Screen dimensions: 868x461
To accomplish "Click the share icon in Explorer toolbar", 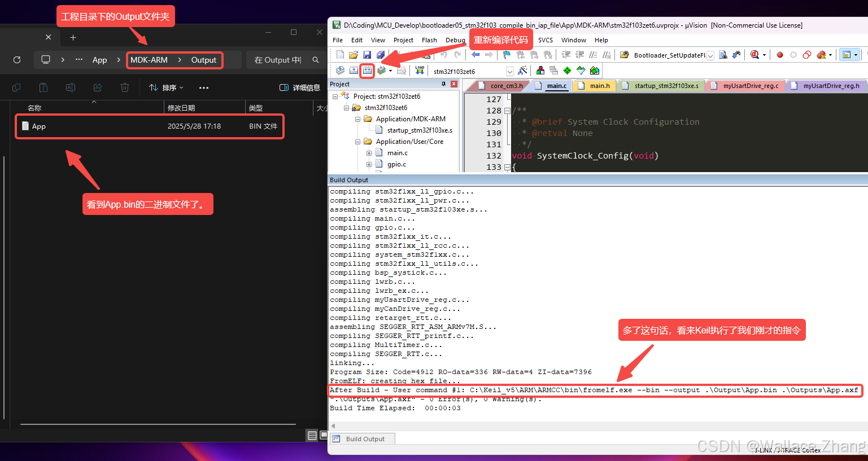I will [98, 87].
